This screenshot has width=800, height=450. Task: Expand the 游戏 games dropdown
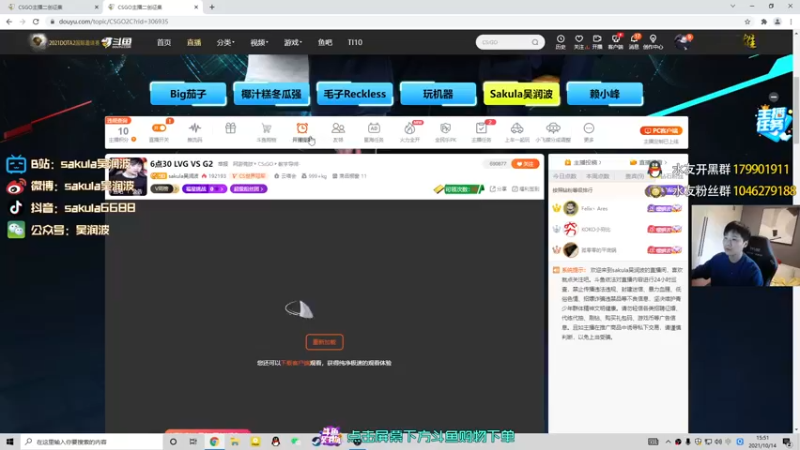pos(292,42)
